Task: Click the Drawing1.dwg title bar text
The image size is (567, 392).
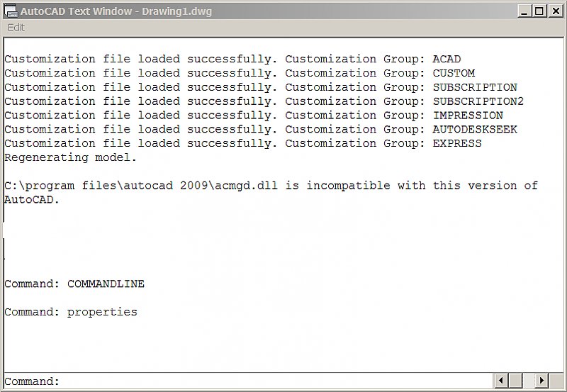Action: (x=176, y=11)
